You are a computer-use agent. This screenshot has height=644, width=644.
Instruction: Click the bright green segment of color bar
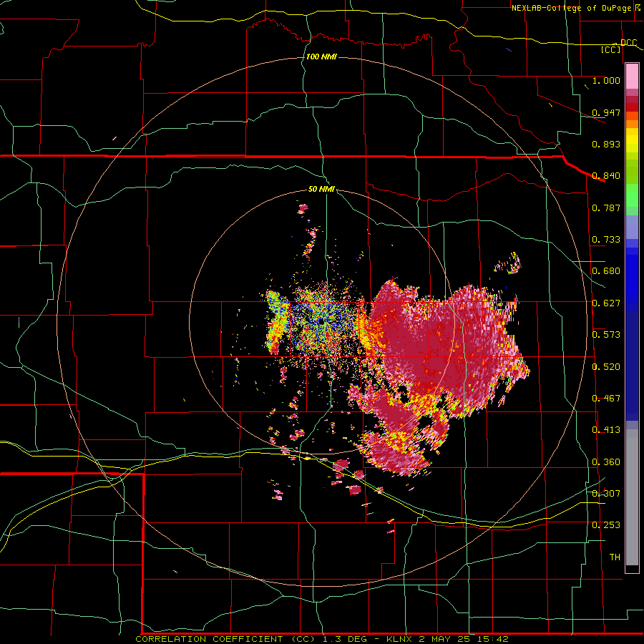tap(632, 195)
